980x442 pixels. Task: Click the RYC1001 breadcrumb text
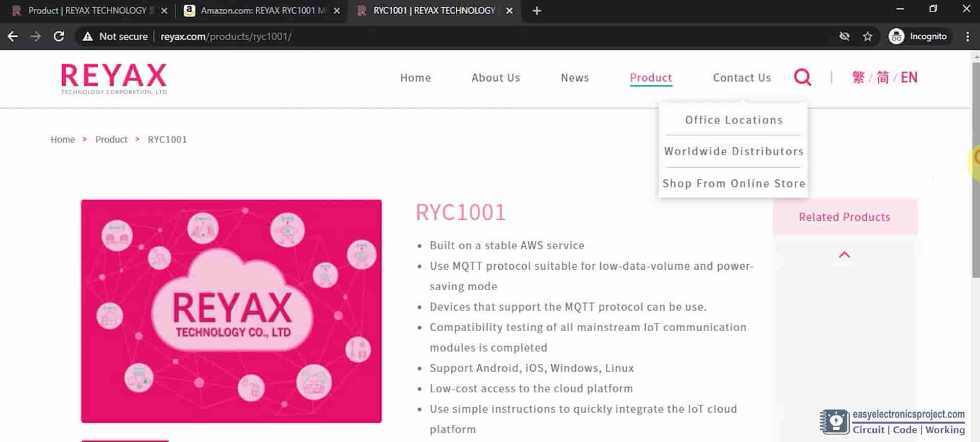pos(167,139)
